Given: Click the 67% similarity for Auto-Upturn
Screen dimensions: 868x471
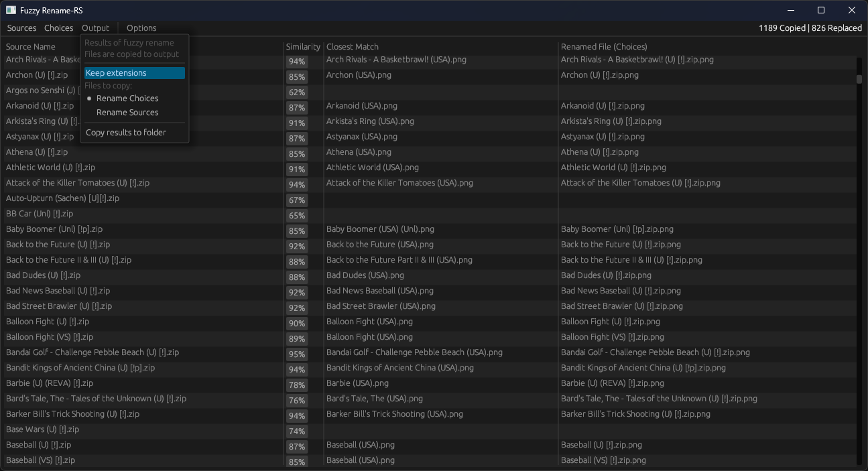Looking at the screenshot, I should (297, 200).
